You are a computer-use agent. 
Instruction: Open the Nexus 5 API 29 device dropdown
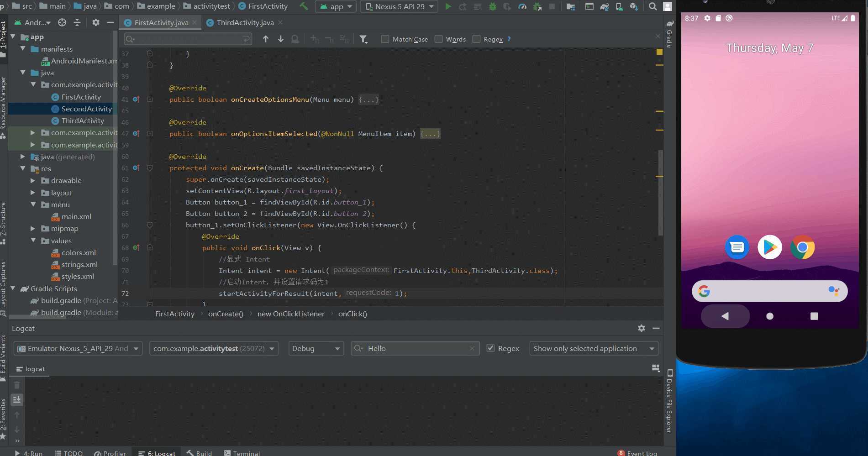pyautogui.click(x=399, y=6)
